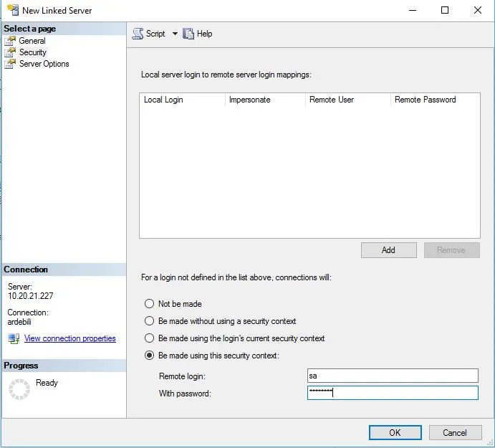The image size is (495, 448).
Task: Click the Cancel button
Action: click(x=455, y=432)
